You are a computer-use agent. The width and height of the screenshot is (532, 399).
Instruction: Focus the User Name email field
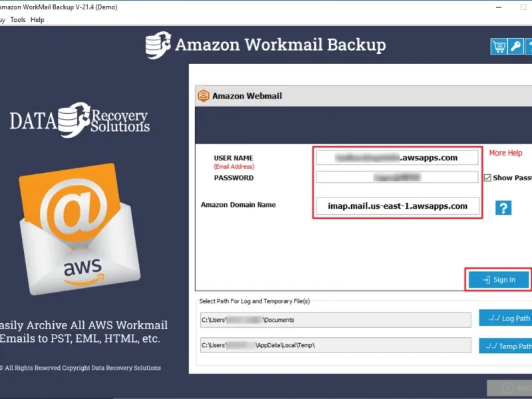coord(397,158)
